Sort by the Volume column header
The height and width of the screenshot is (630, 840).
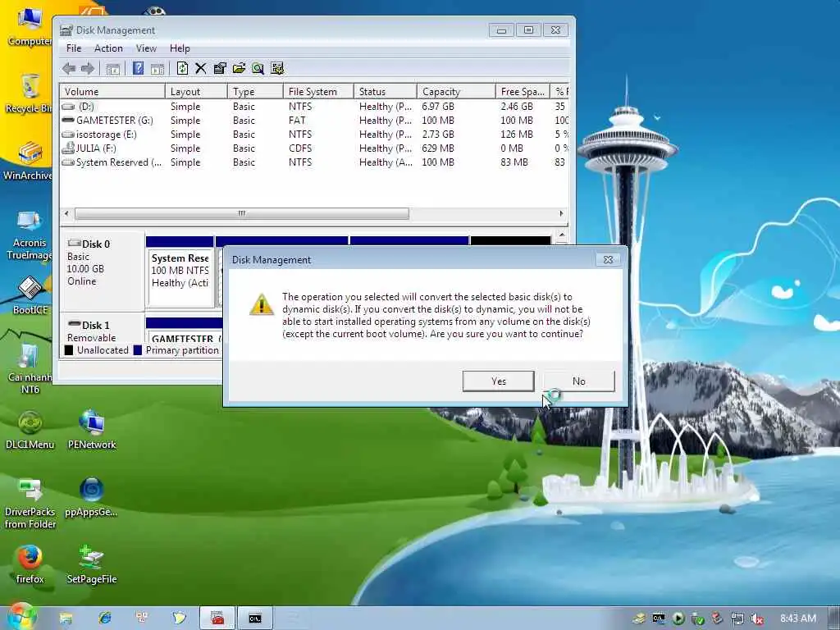pyautogui.click(x=112, y=92)
